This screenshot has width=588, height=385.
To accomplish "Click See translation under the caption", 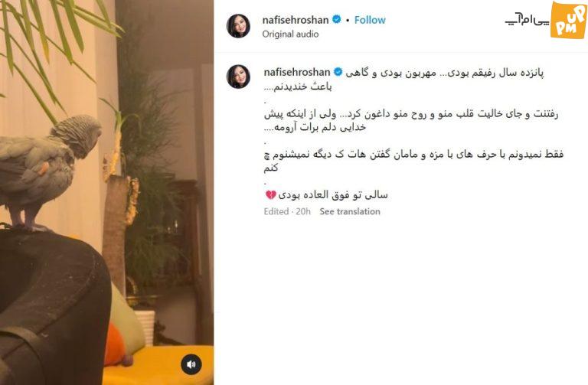I will pyautogui.click(x=350, y=211).
